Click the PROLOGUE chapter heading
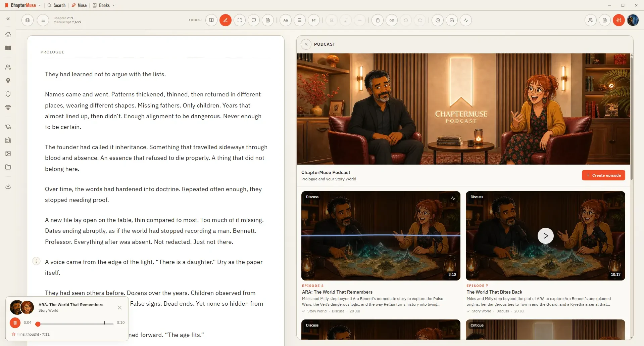The image size is (644, 346). coord(52,52)
